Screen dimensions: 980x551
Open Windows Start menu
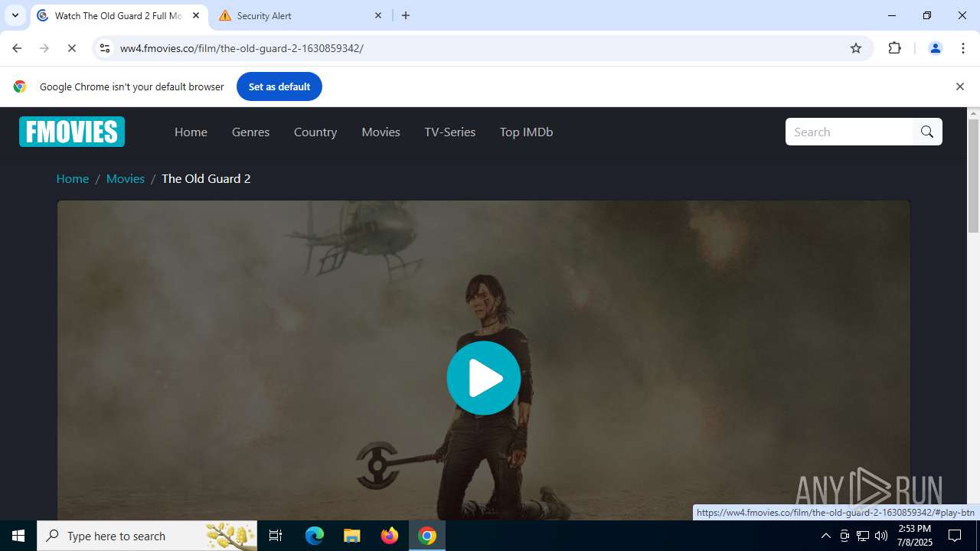18,536
